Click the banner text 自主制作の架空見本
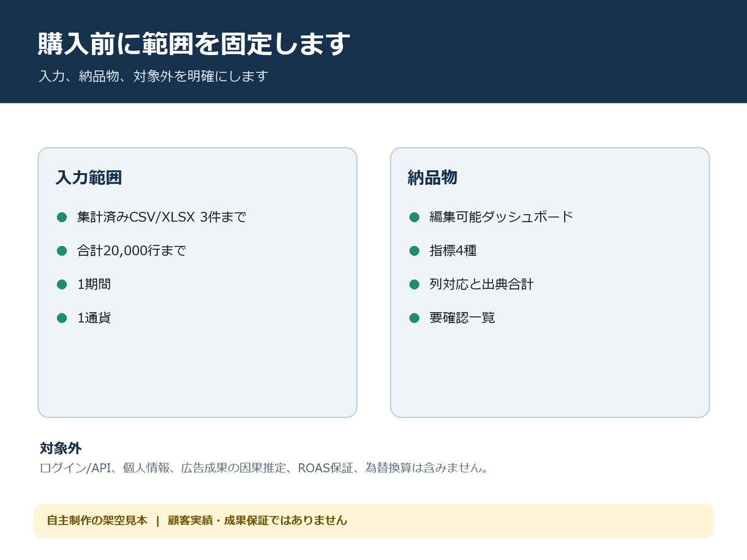Image resolution: width=747 pixels, height=560 pixels. [97, 521]
